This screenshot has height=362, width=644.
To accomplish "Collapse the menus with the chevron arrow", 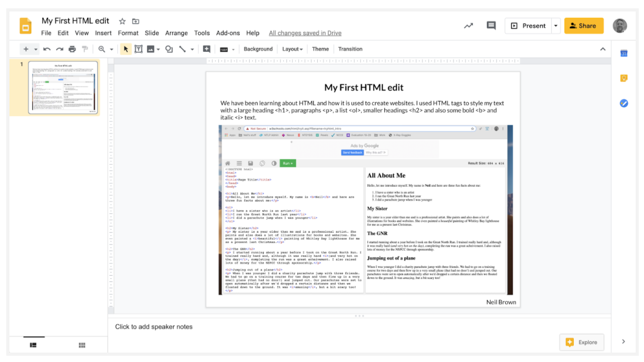I will (603, 49).
